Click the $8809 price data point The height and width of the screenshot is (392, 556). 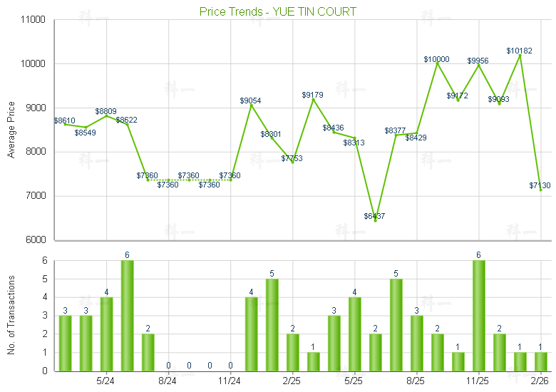tap(106, 115)
